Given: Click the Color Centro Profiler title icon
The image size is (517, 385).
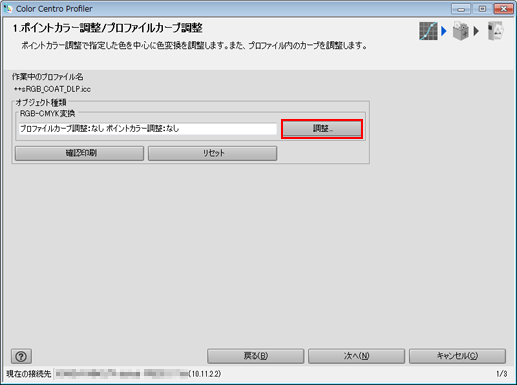Looking at the screenshot, I should (8, 9).
